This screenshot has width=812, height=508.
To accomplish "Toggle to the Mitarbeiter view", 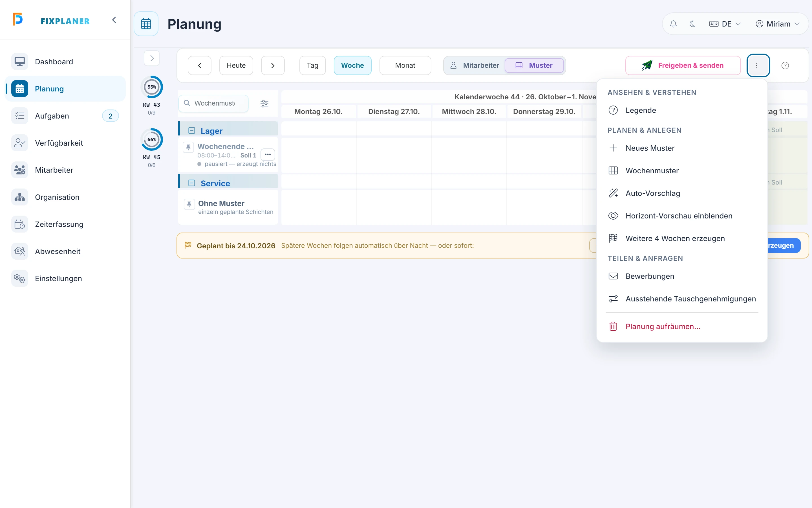I will point(475,65).
